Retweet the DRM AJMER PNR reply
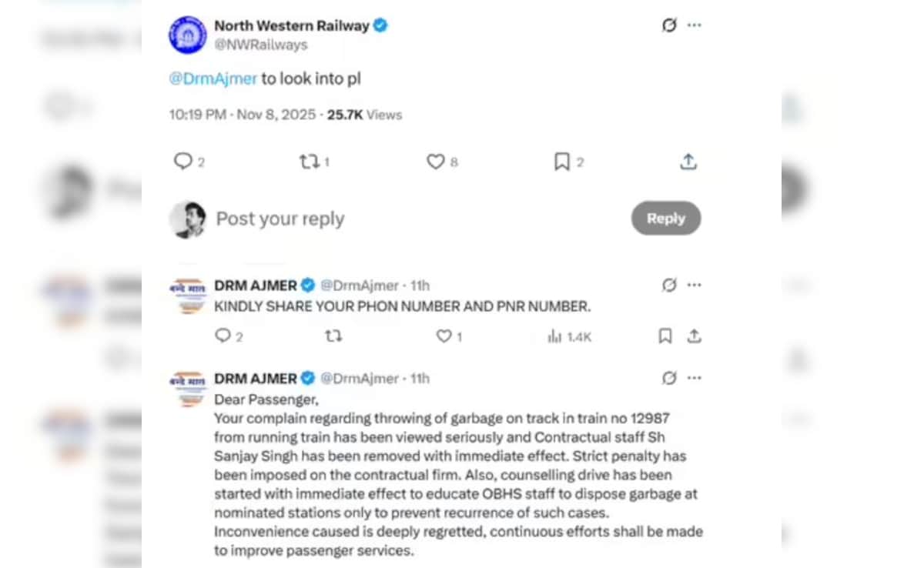Screen dimensions: 924x568 coord(333,336)
